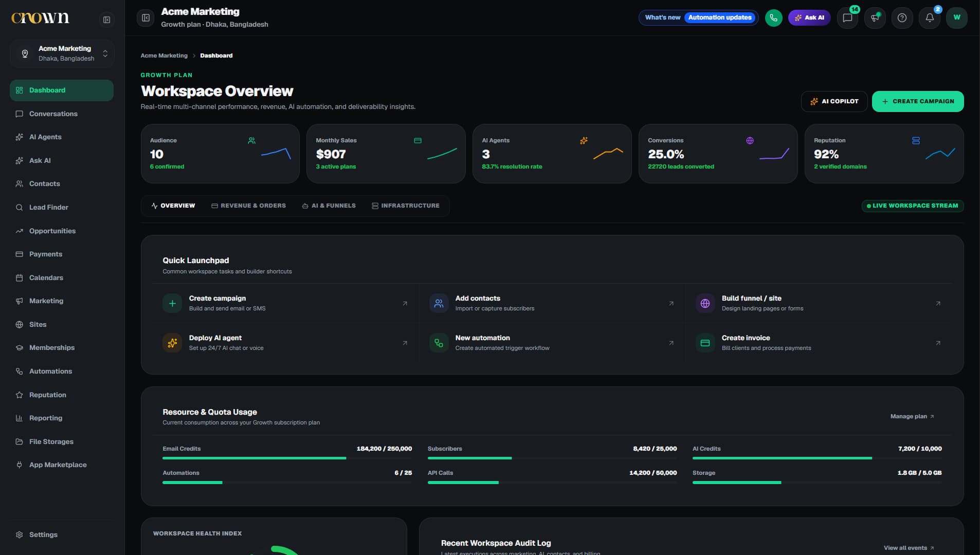
Task: Open arrow icon on Create campaign row
Action: point(405,303)
